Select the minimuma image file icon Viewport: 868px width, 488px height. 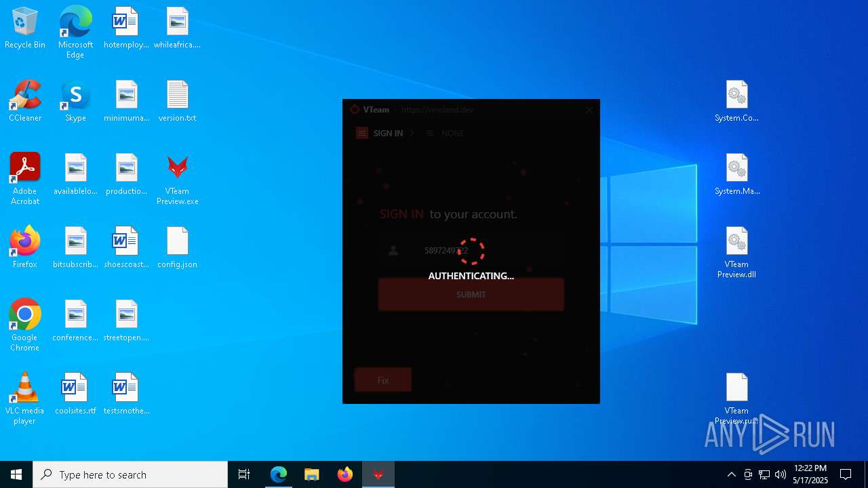126,102
